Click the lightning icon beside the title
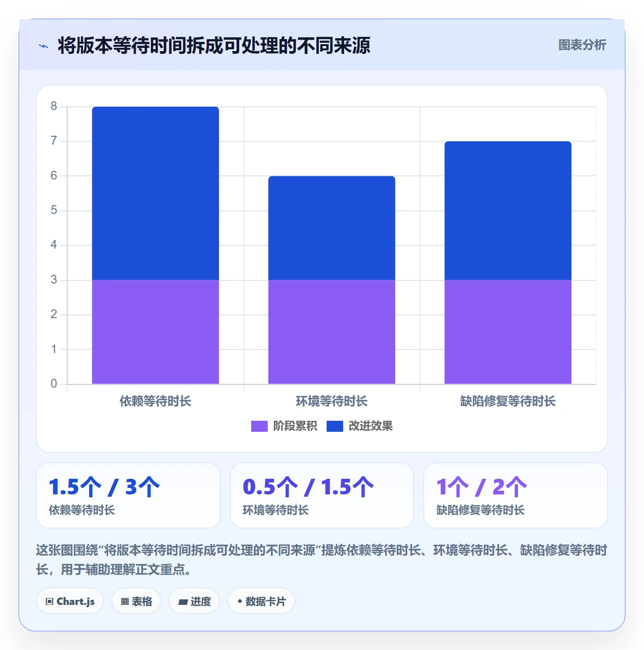The height and width of the screenshot is (650, 644). (x=44, y=46)
